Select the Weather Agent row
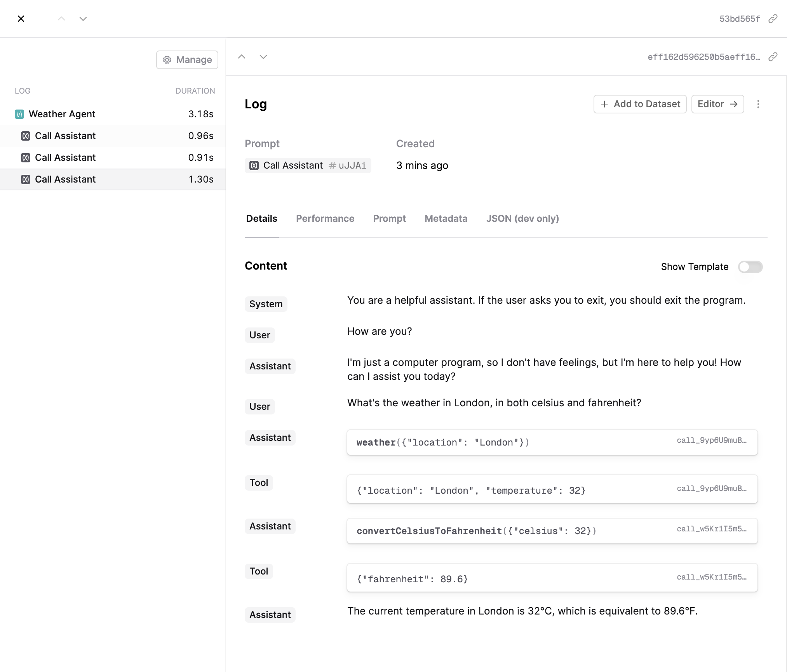787x672 pixels. [113, 114]
